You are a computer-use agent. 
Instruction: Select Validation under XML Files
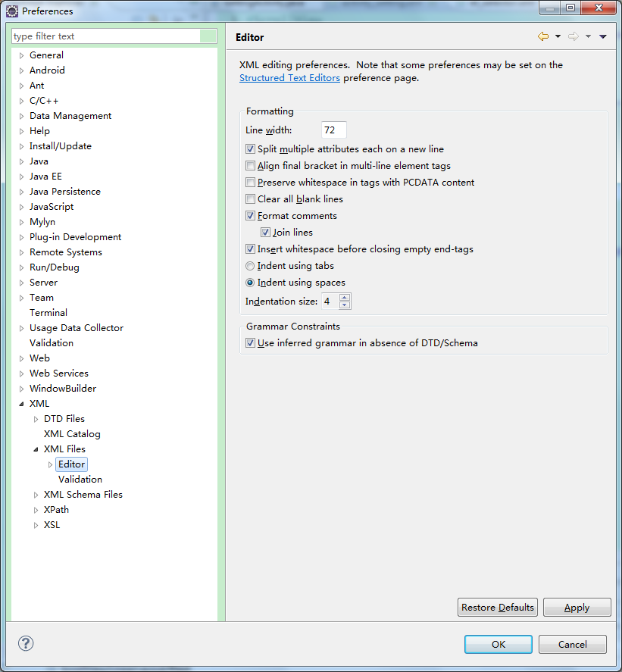tap(80, 479)
